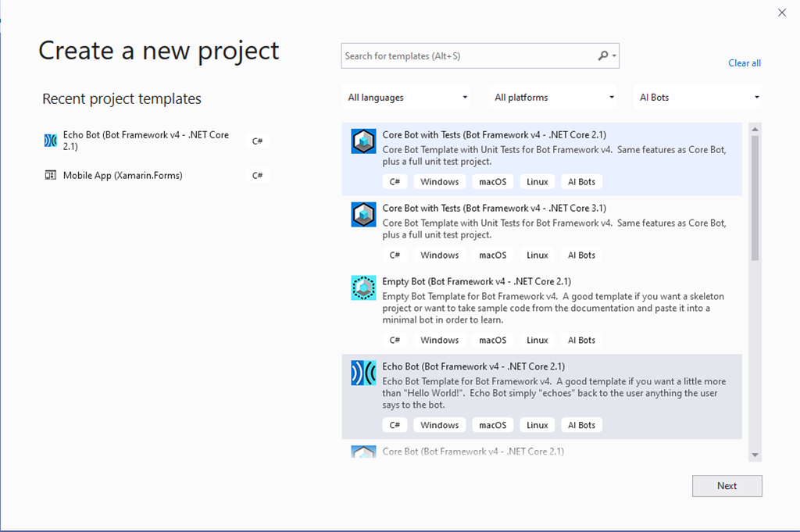Click the Echo Bot template icon in the list

362,373
